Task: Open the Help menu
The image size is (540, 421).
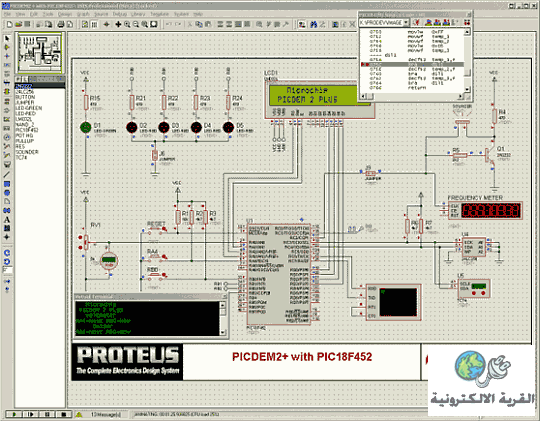Action: click(x=198, y=14)
